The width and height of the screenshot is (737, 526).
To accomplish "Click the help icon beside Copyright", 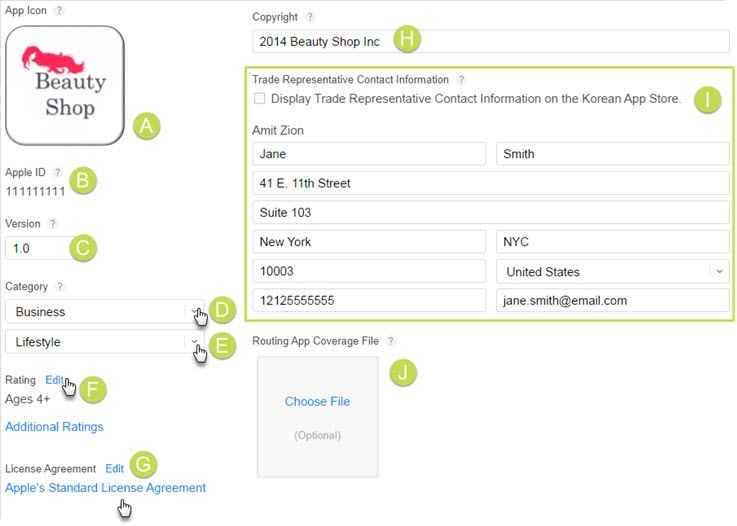I will 310,17.
